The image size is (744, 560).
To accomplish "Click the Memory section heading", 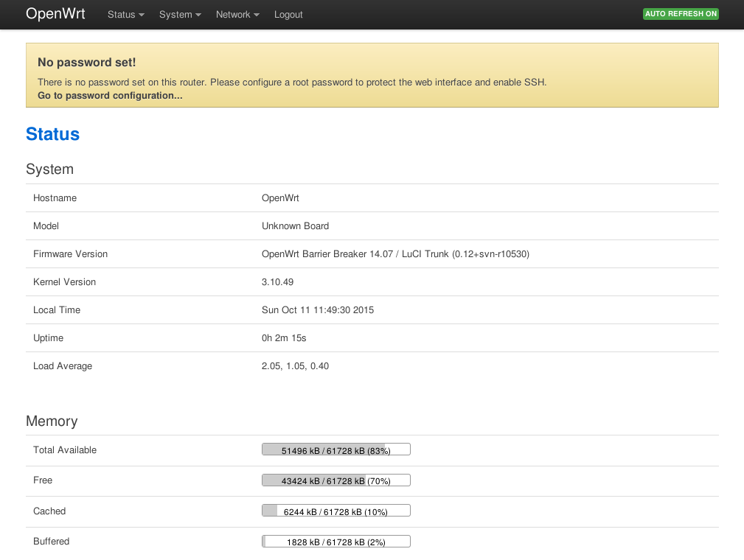I will pyautogui.click(x=52, y=421).
